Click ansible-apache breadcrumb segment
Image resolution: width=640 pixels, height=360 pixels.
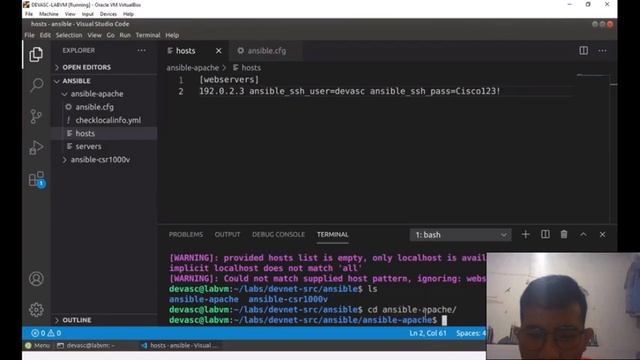(x=192, y=68)
